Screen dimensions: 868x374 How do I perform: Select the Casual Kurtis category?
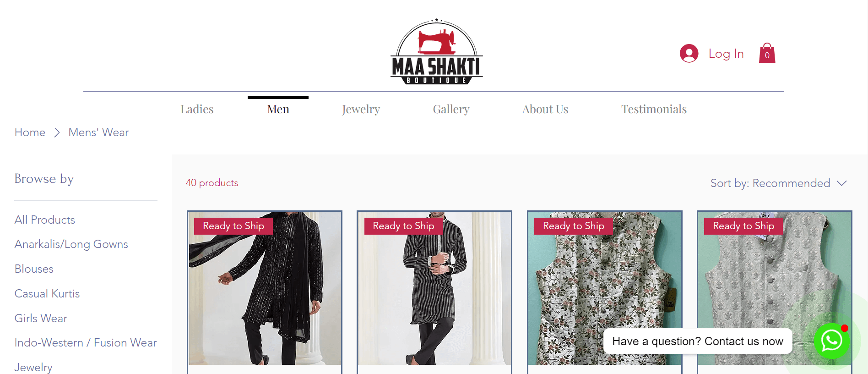click(47, 294)
